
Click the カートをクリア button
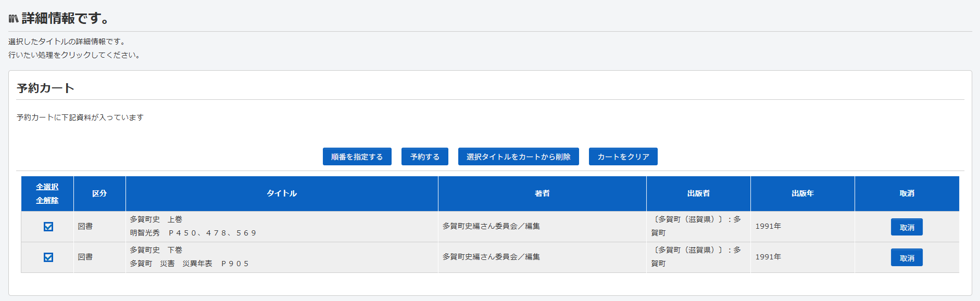click(x=623, y=156)
